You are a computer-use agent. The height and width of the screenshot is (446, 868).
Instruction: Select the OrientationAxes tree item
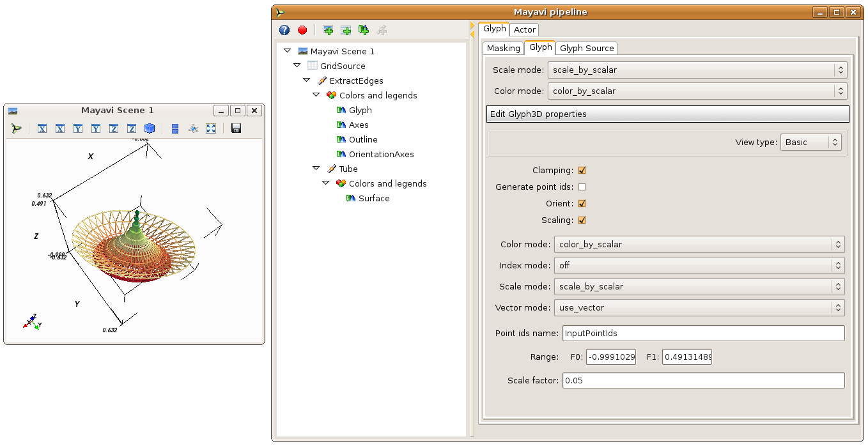[x=382, y=154]
